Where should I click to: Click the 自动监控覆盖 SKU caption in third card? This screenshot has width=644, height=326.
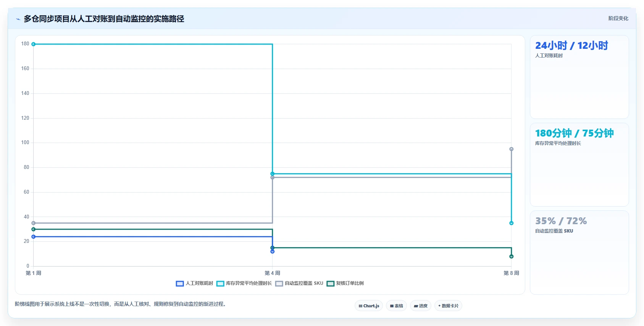click(554, 231)
